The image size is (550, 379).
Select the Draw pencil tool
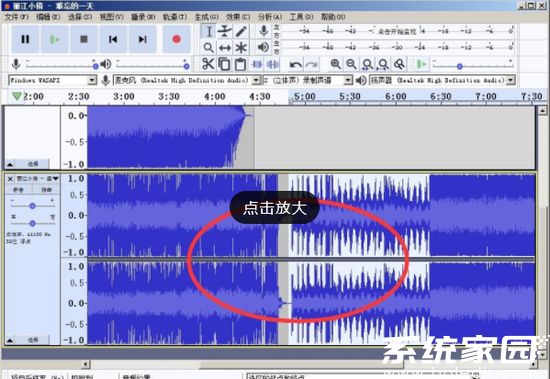pyautogui.click(x=241, y=31)
